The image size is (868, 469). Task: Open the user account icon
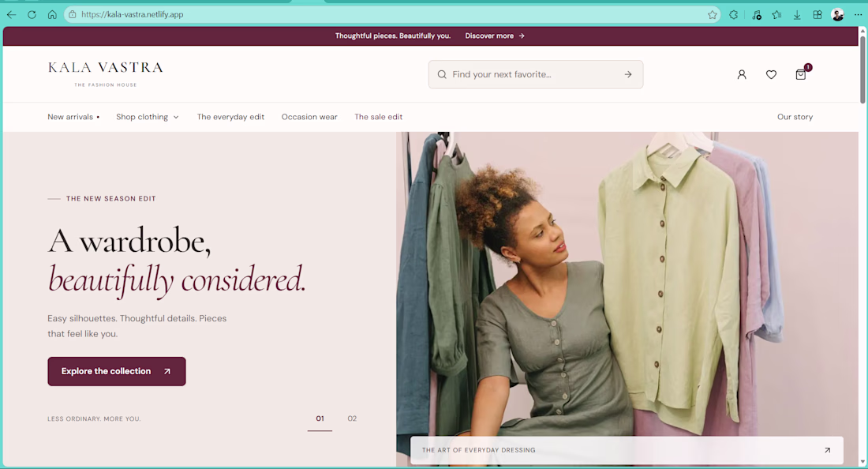[742, 74]
